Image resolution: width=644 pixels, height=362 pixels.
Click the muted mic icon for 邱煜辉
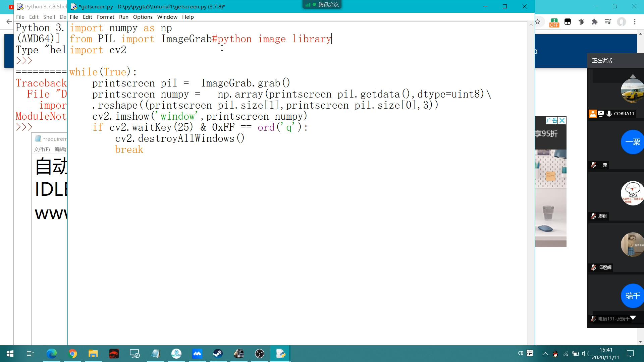(593, 267)
